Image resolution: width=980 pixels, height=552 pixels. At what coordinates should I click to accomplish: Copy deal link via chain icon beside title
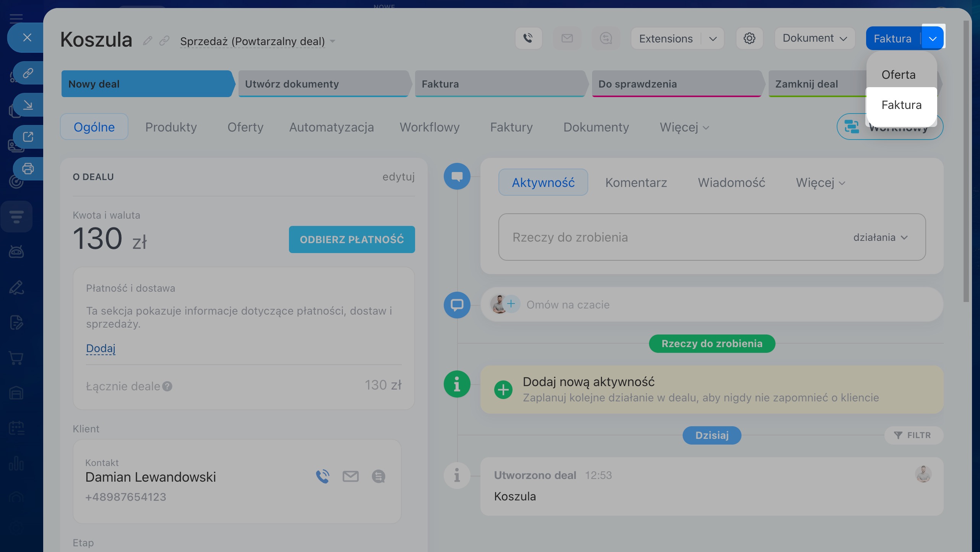point(164,41)
